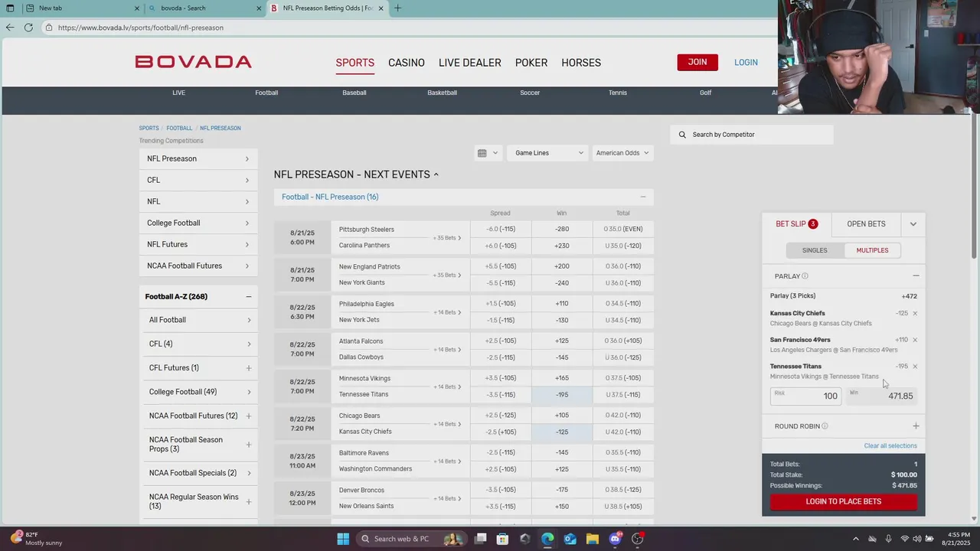The height and width of the screenshot is (551, 980).
Task: Click Login to Place Bets button
Action: (843, 502)
